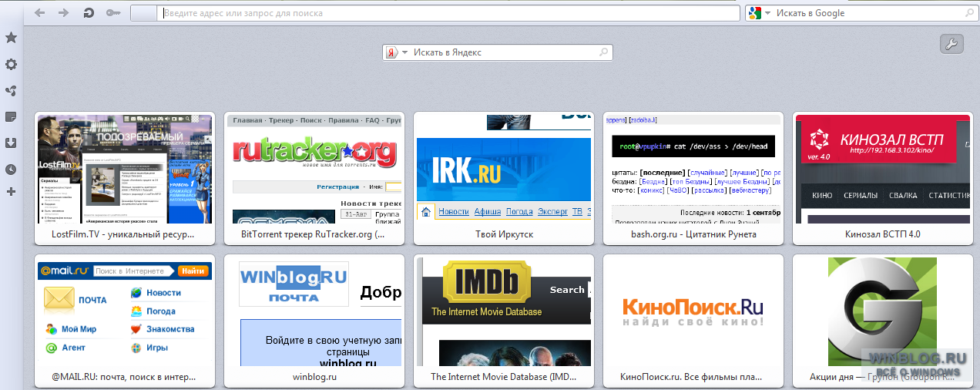Open the Groupon Акции дня thumbnail
The image size is (980, 390).
[x=883, y=312]
